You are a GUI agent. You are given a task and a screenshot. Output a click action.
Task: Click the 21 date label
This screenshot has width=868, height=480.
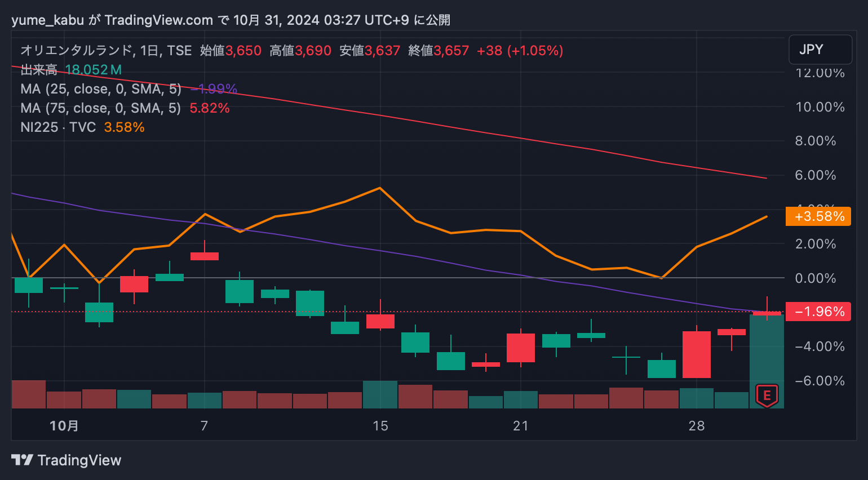pyautogui.click(x=521, y=426)
